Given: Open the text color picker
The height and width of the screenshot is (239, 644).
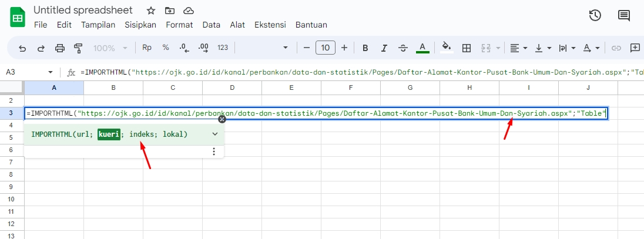Looking at the screenshot, I should (422, 48).
